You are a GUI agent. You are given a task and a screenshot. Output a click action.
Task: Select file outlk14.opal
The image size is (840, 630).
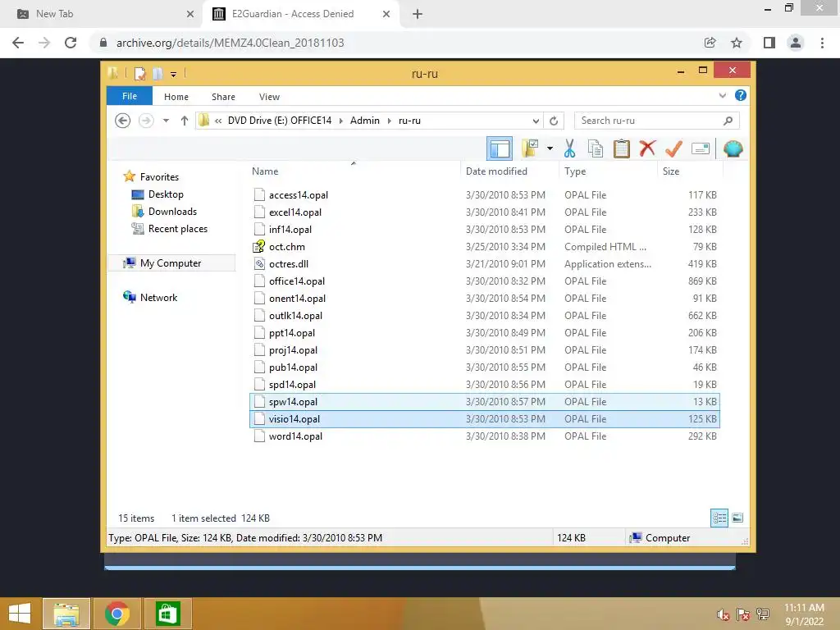pos(484,316)
